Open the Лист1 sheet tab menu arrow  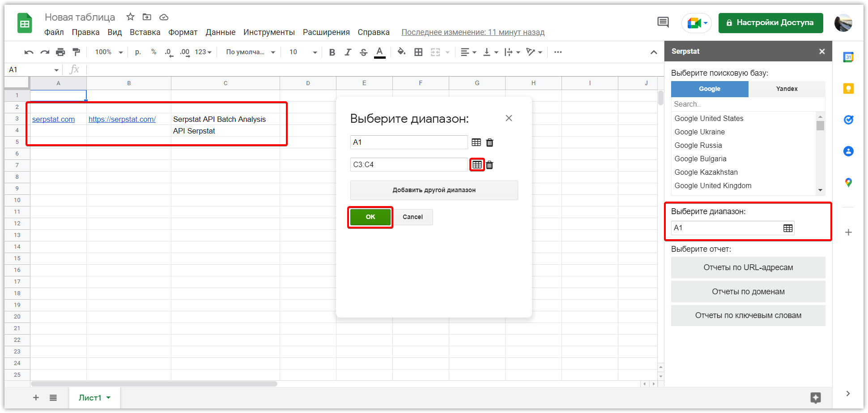coord(108,397)
